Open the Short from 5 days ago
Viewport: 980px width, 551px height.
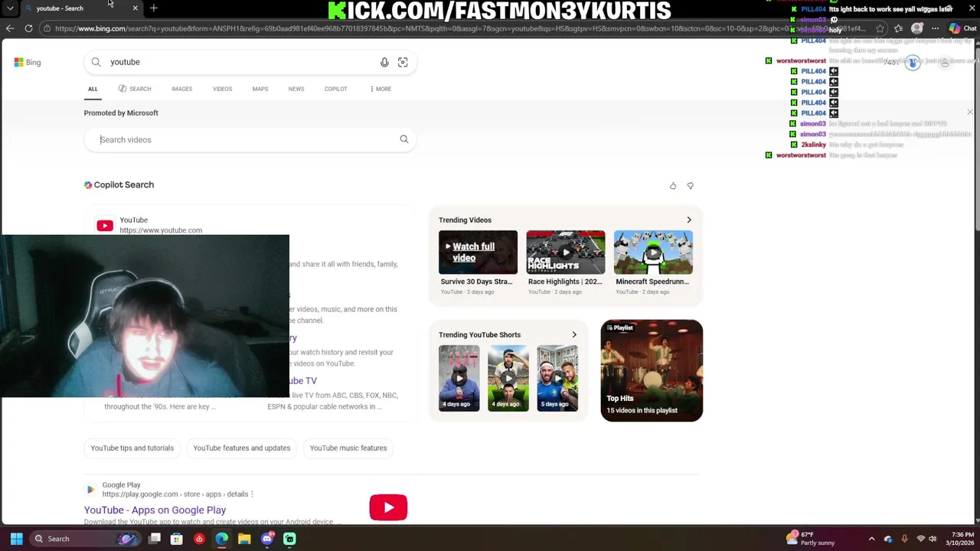(x=557, y=378)
